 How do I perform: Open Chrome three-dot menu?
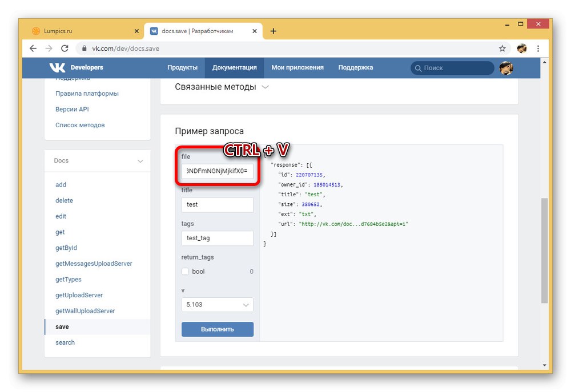[538, 49]
